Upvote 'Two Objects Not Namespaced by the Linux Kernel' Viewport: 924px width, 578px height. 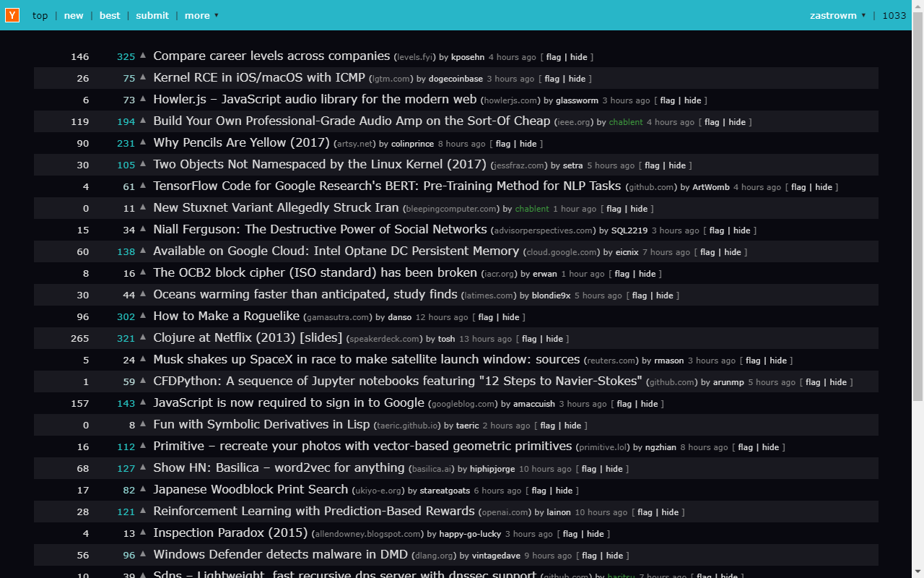pos(143,165)
